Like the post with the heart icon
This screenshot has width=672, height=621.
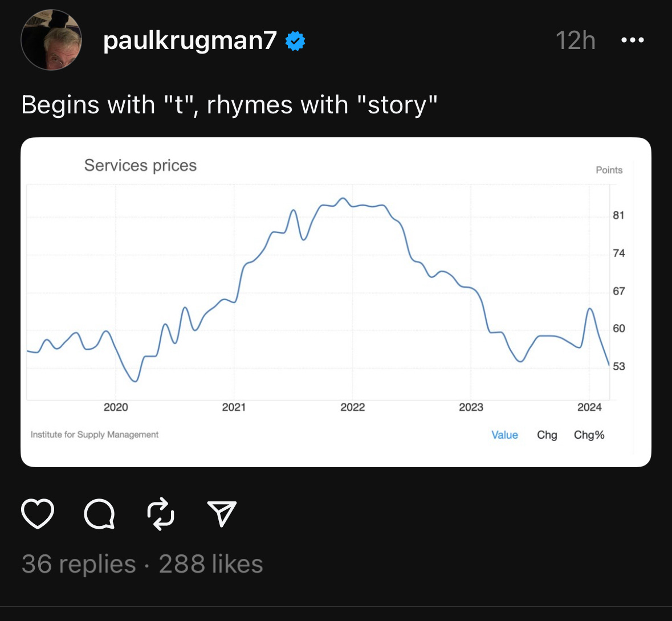[x=38, y=513]
